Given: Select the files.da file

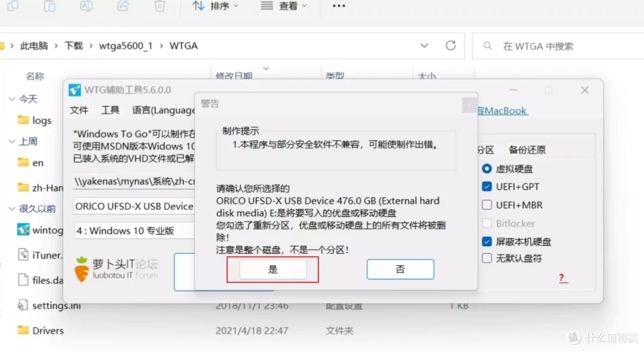Looking at the screenshot, I should click(x=41, y=281).
